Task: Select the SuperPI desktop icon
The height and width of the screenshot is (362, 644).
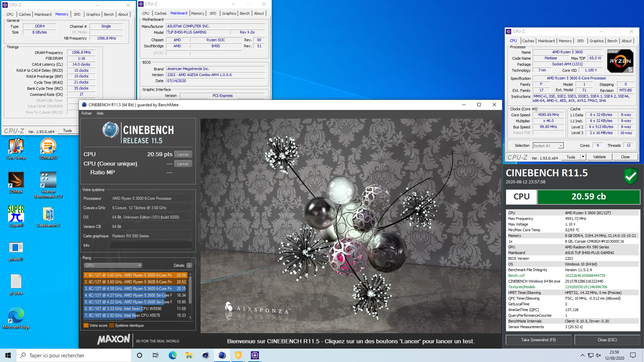Action: (16, 217)
